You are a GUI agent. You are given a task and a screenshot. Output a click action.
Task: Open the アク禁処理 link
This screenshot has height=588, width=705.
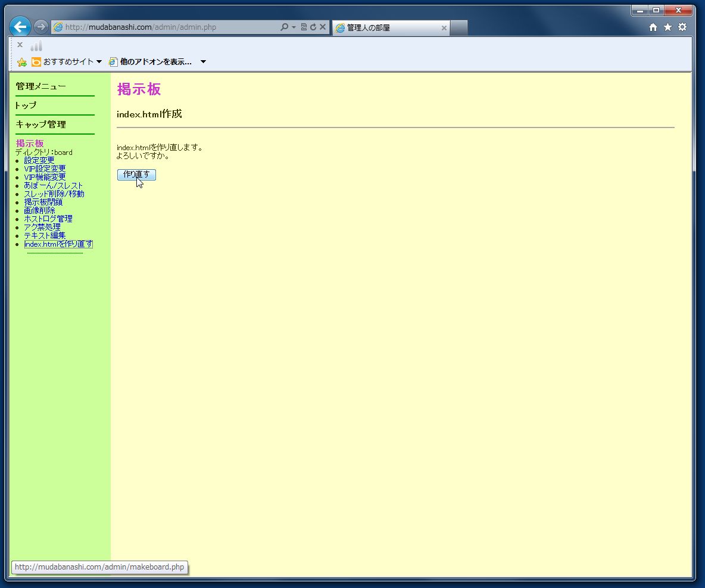point(42,227)
